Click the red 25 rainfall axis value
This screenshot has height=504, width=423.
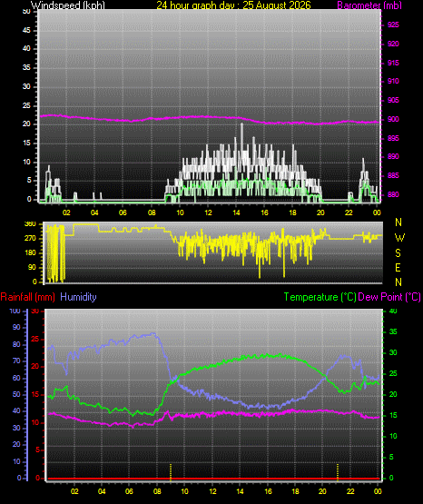35,339
